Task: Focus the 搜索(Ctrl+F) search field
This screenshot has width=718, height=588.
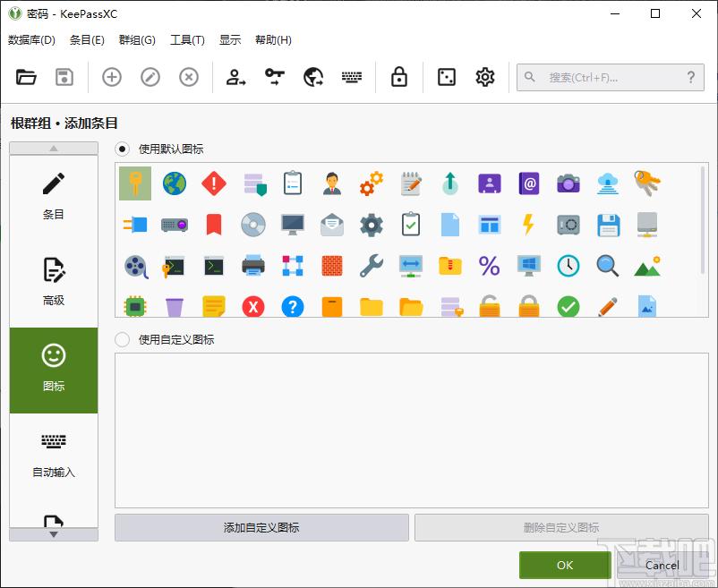Action: coord(611,77)
